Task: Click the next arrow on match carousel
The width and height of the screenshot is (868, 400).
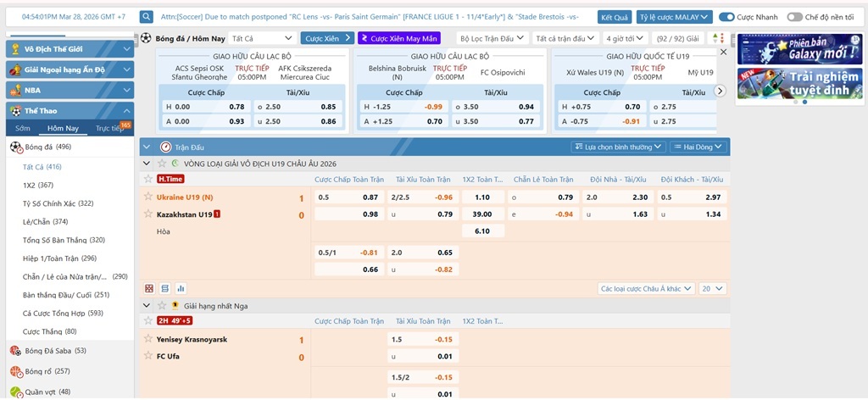Action: coord(720,91)
